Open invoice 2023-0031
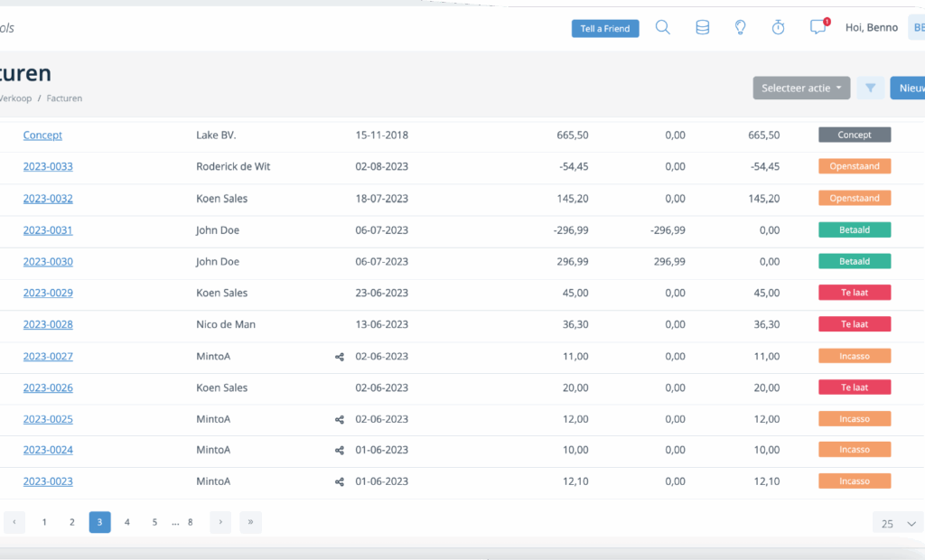The width and height of the screenshot is (925, 560). (x=48, y=230)
